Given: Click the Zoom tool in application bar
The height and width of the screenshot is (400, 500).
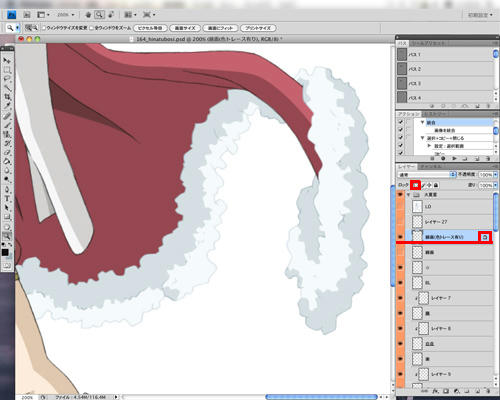Looking at the screenshot, I should (x=99, y=15).
